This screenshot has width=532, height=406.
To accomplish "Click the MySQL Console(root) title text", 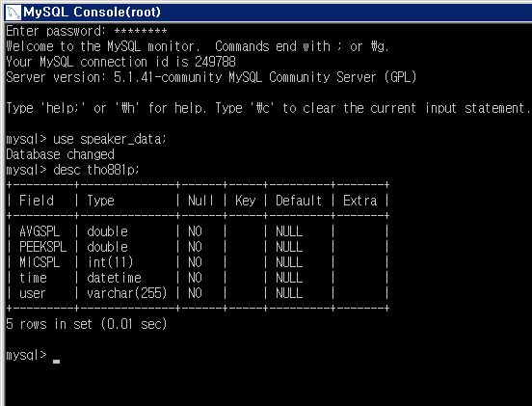I will pos(92,13).
